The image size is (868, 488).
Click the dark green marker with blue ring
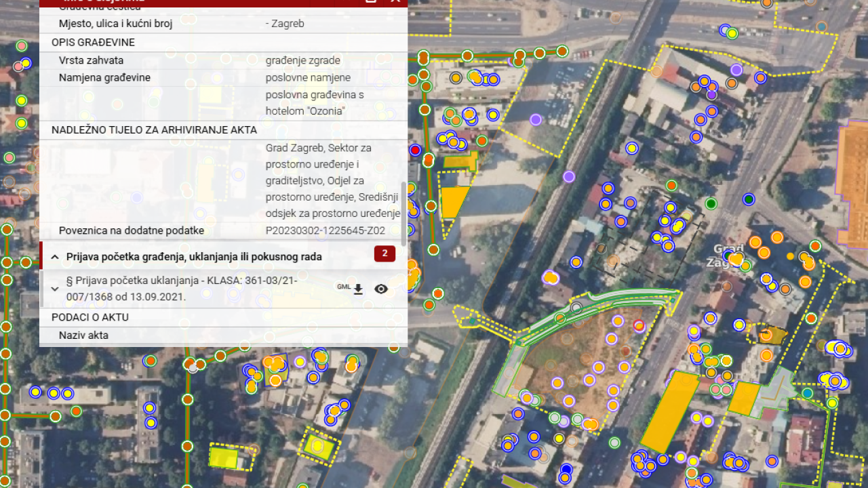(749, 199)
